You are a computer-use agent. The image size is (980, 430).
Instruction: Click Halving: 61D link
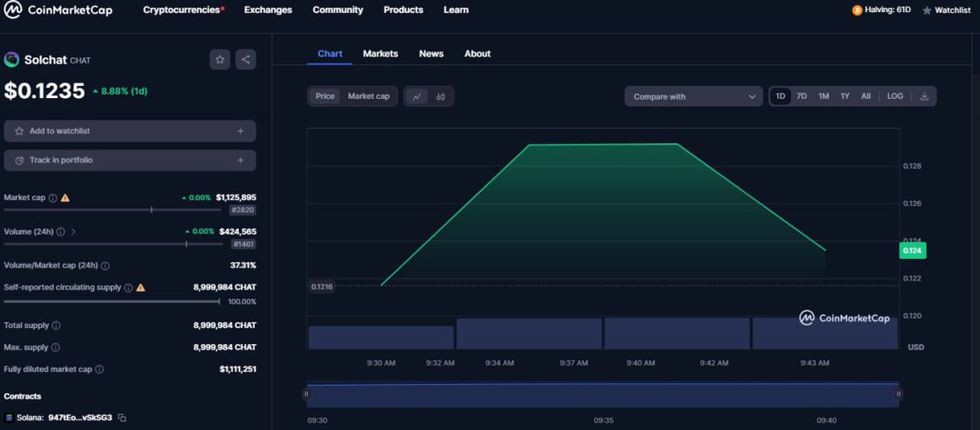click(x=882, y=11)
